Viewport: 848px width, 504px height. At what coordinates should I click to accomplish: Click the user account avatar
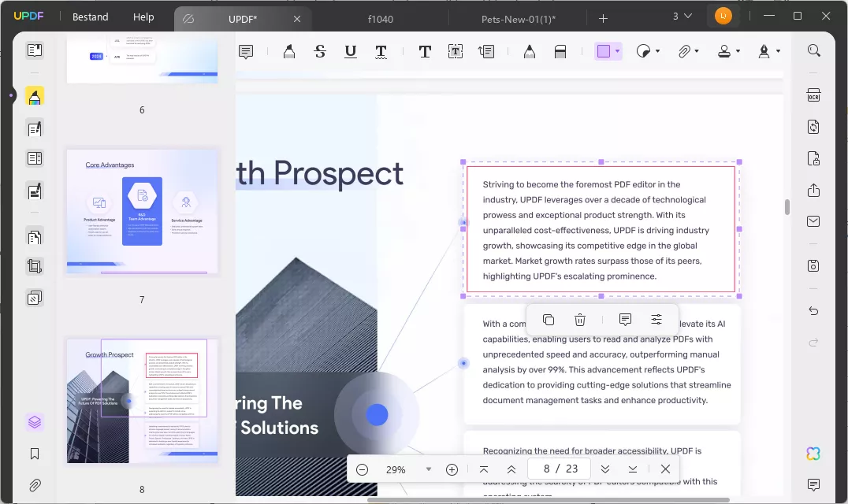coord(723,17)
